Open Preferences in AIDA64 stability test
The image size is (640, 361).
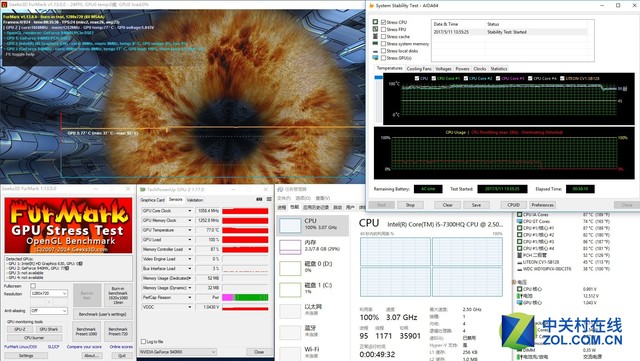coord(542,205)
